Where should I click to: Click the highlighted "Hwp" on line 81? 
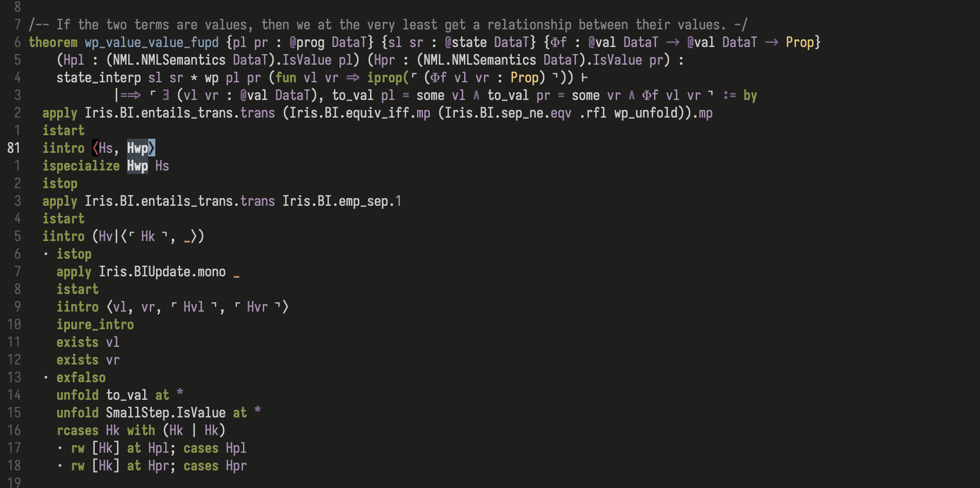point(138,148)
